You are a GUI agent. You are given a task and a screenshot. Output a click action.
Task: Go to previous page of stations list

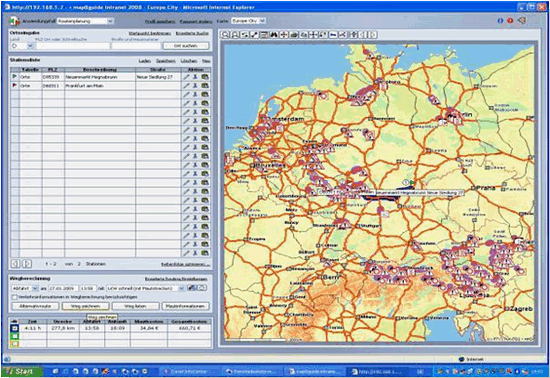coord(15,264)
